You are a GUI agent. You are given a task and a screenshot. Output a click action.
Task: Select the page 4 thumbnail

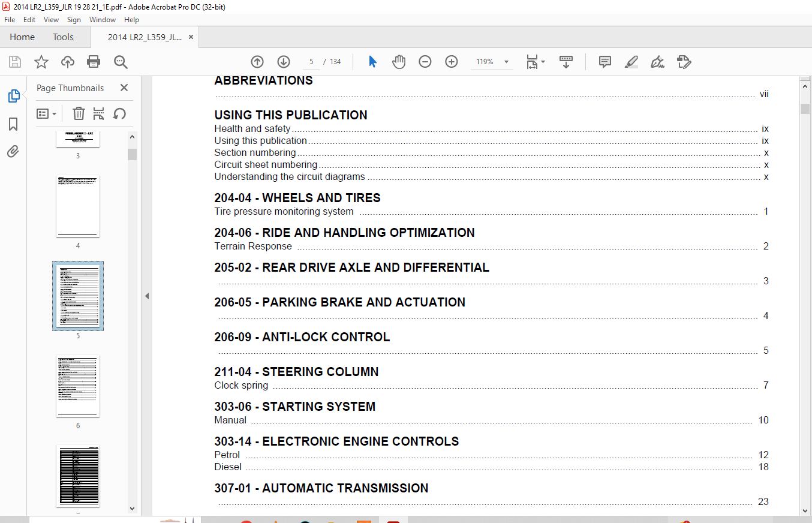[78, 206]
